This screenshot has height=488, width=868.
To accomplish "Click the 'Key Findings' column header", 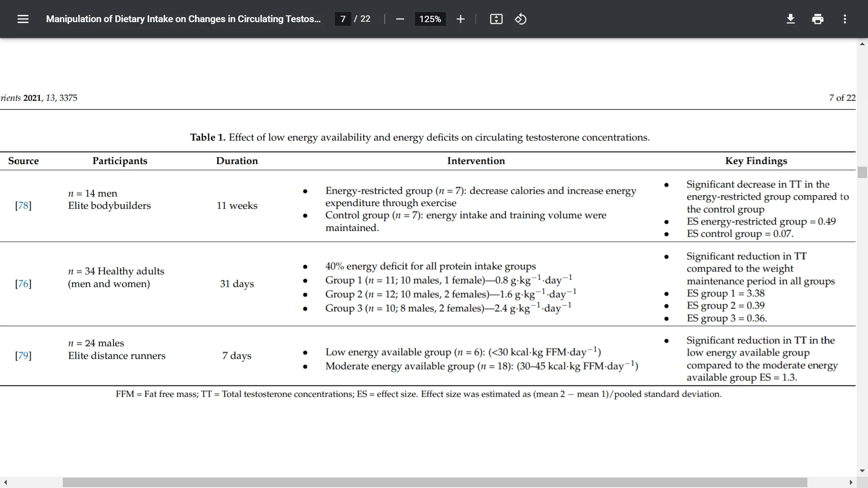I will 756,161.
